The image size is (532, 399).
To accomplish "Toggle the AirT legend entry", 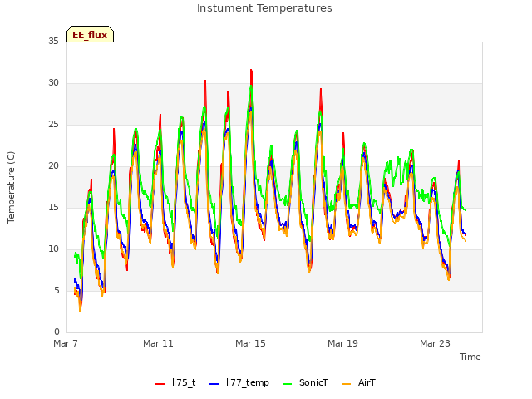I will pyautogui.click(x=358, y=382).
